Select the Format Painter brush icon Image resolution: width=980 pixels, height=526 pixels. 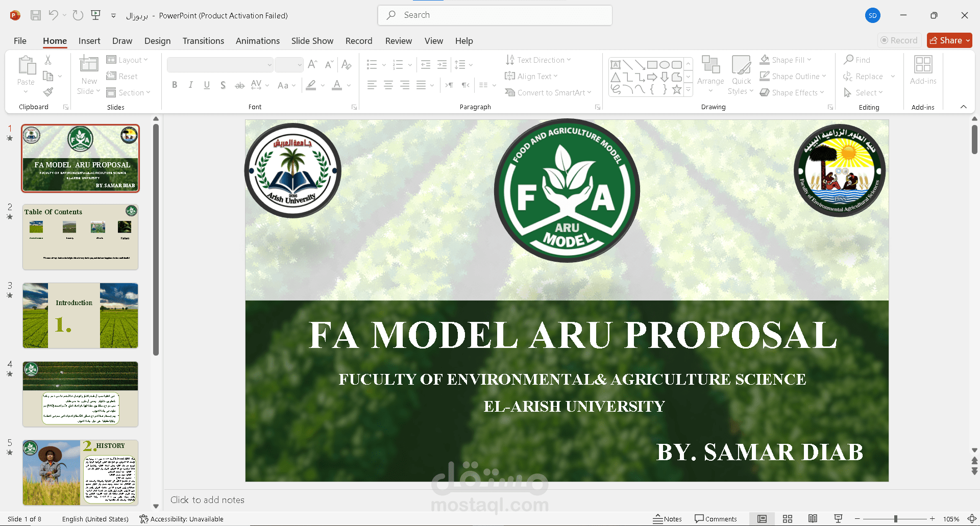pyautogui.click(x=48, y=92)
